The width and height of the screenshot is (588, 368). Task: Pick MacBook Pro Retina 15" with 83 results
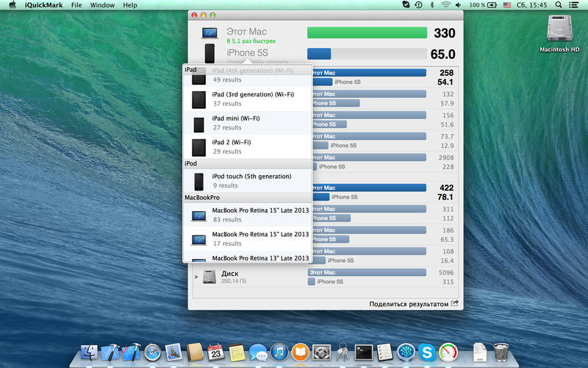pos(248,215)
